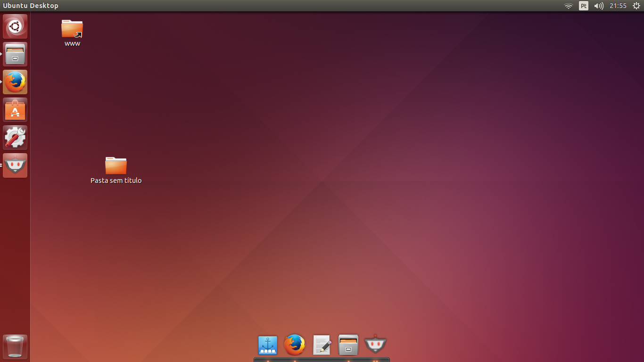Open the session power gear menu
Image resolution: width=644 pixels, height=362 pixels.
click(x=636, y=6)
